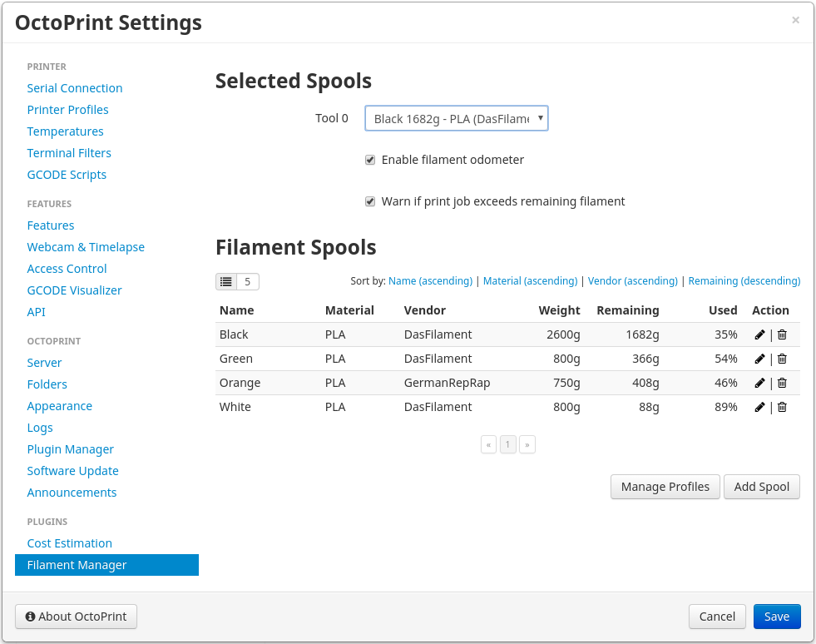Edit the Green spool entry
The height and width of the screenshot is (644, 816).
click(x=759, y=359)
